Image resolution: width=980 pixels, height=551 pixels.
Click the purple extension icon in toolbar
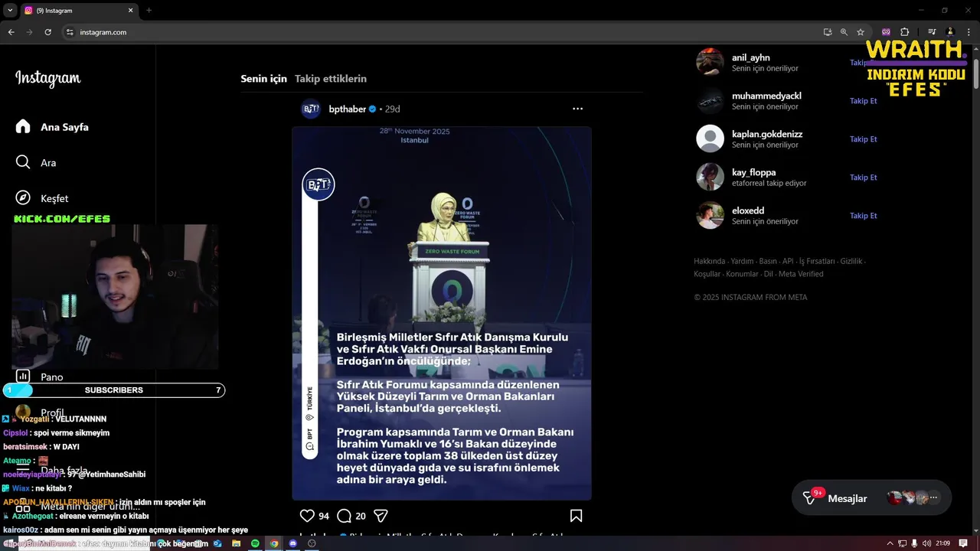886,32
